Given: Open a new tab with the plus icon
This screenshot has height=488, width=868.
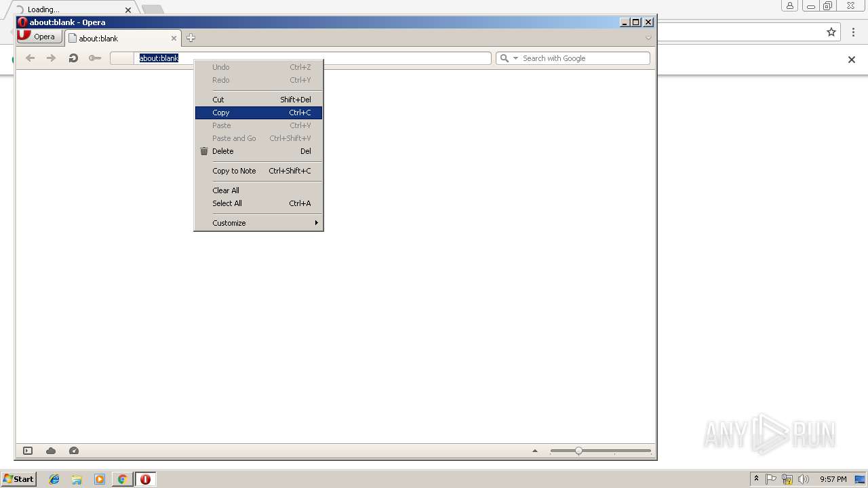Looking at the screenshot, I should tap(191, 38).
